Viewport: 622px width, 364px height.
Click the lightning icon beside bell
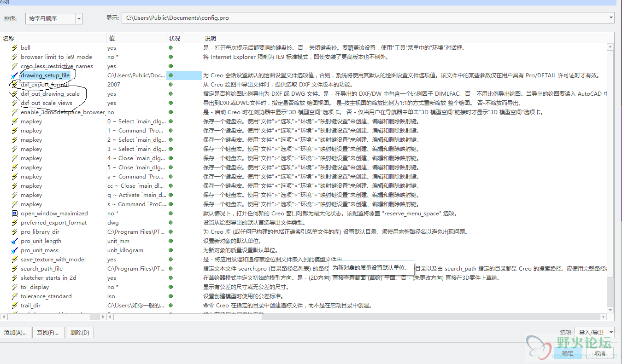(x=15, y=48)
